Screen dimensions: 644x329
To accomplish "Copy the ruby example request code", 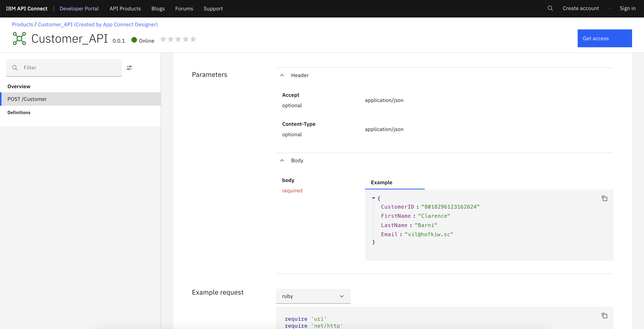I will pyautogui.click(x=604, y=316).
